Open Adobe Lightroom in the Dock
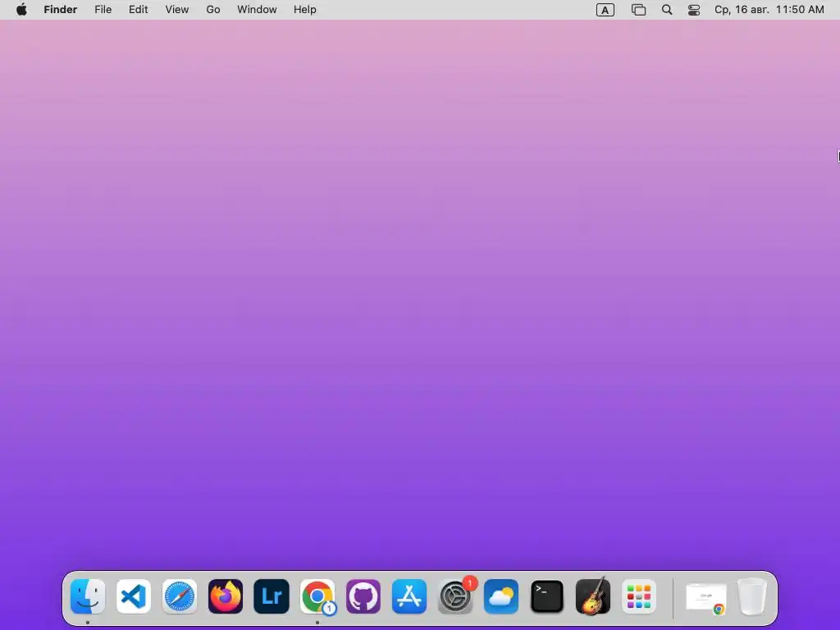The width and height of the screenshot is (840, 630). click(x=272, y=596)
